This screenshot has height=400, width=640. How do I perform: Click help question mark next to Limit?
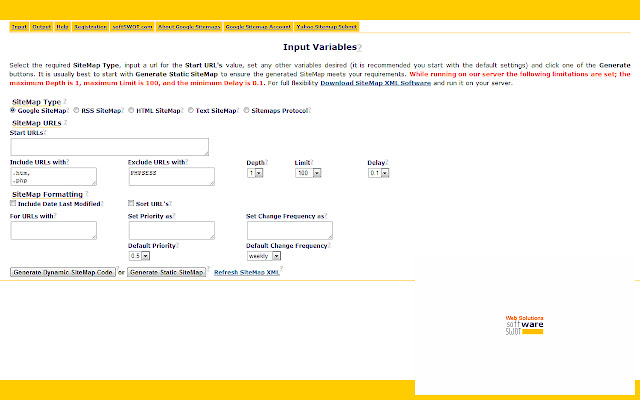pos(312,162)
